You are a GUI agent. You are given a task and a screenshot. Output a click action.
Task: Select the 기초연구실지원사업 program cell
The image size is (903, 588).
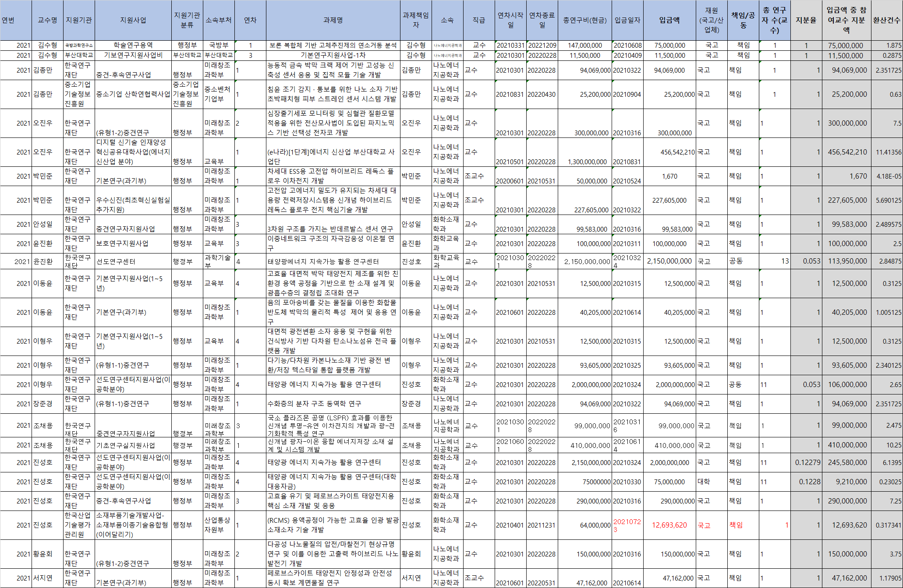(x=126, y=445)
